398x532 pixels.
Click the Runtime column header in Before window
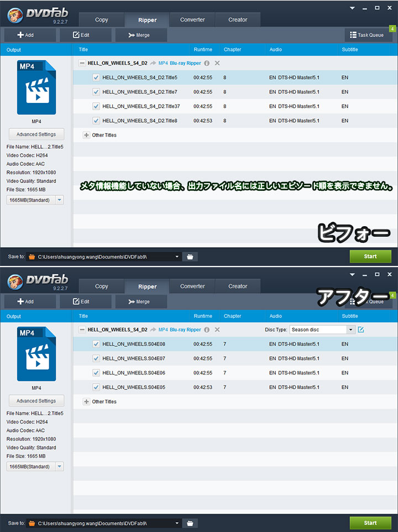(203, 50)
